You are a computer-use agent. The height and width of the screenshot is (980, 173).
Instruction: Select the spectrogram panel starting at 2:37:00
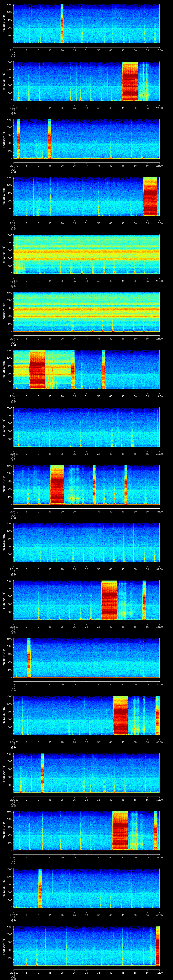(x=86, y=888)
